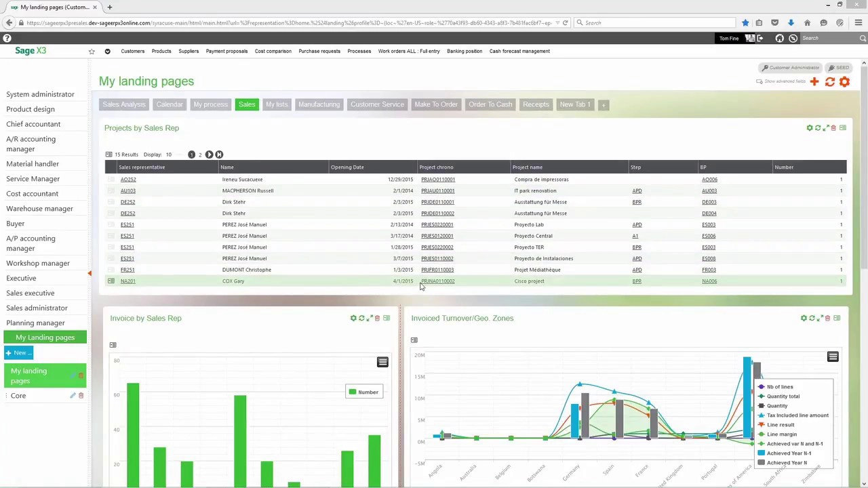Open settings gear of Invoice by Sales Rep
The image size is (868, 488).
click(x=353, y=318)
